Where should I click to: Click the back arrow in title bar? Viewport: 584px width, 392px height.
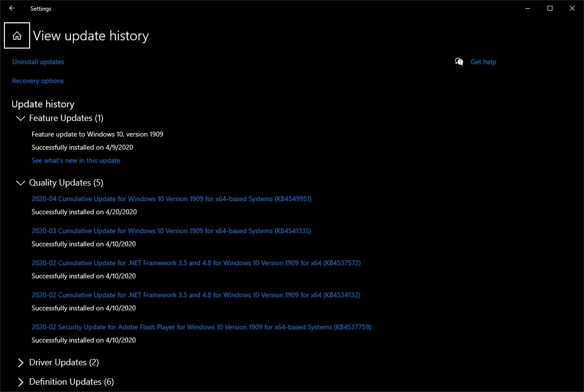click(12, 8)
